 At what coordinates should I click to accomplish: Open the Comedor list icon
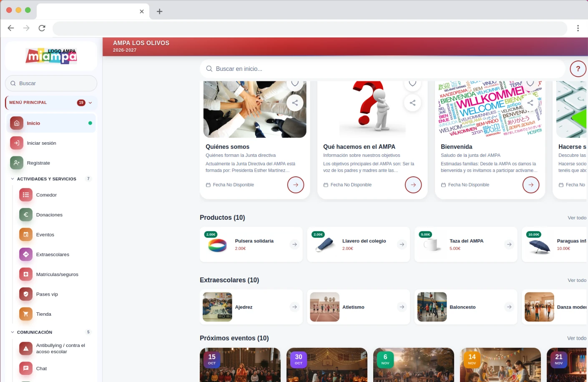point(26,195)
